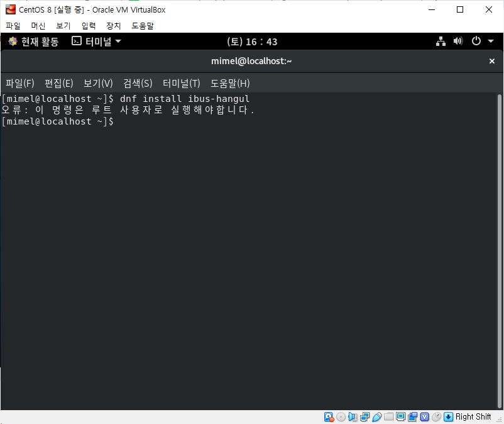Expand the system menu arrow in top bar
Screen dimensions: 504x424
[491, 41]
